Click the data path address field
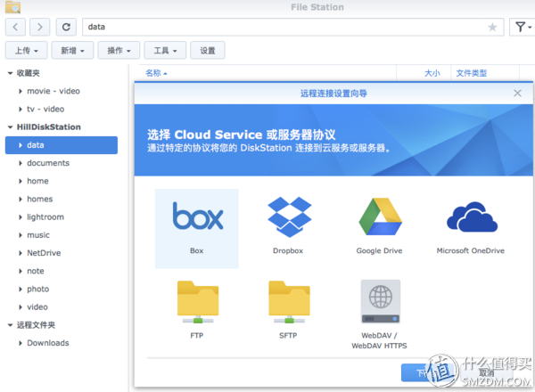The height and width of the screenshot is (392, 535). (292, 27)
